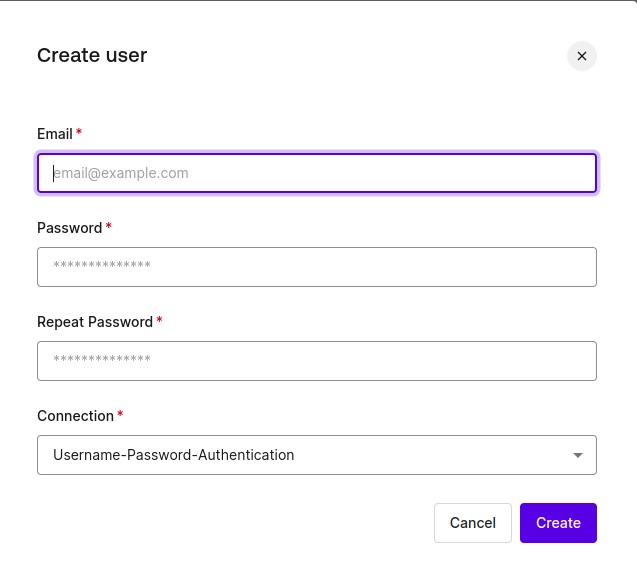Click the red asterisk beside Email
Image resolution: width=637 pixels, height=577 pixels.
pos(79,132)
